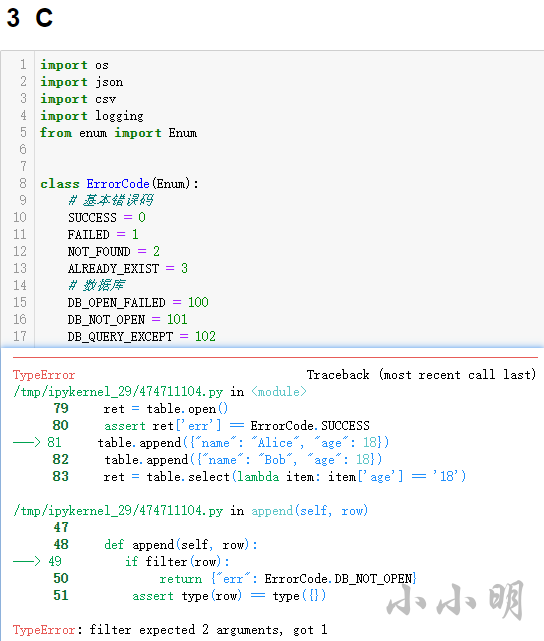Click line number 8 in gutter
This screenshot has height=641, width=544.
(23, 183)
